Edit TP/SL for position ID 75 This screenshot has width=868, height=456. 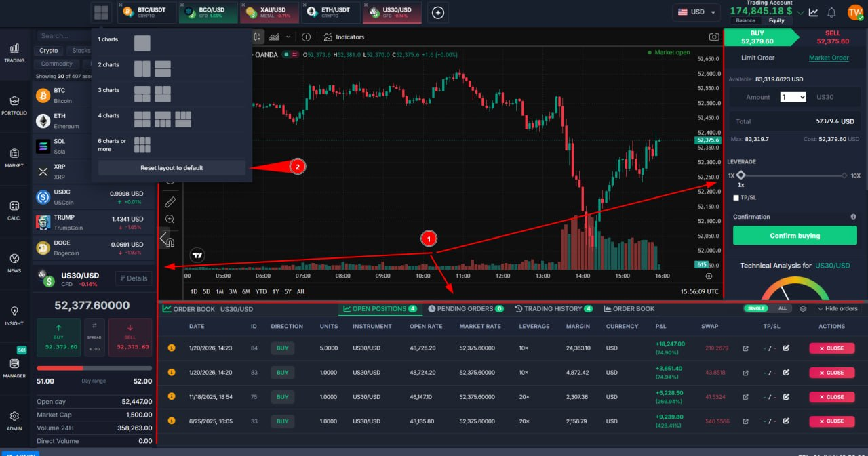[786, 397]
